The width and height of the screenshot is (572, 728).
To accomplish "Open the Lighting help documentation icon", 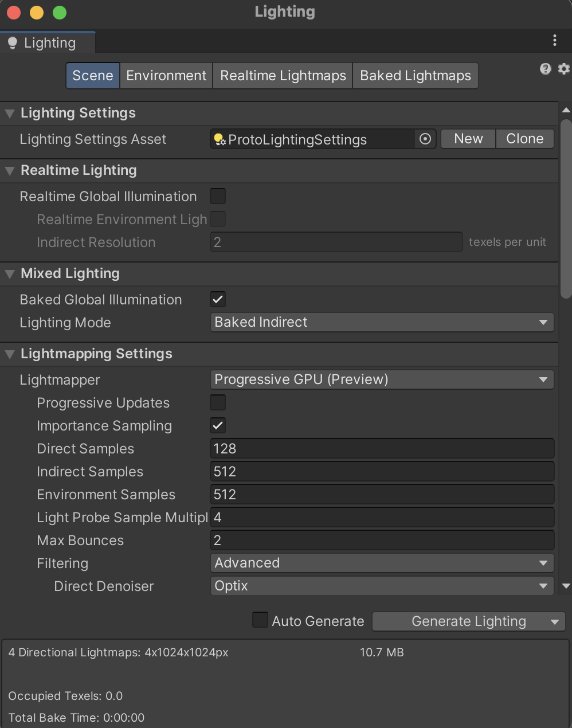I will (545, 69).
